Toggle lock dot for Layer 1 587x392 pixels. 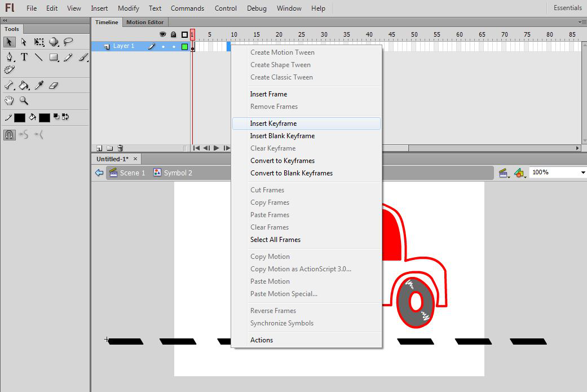click(174, 47)
